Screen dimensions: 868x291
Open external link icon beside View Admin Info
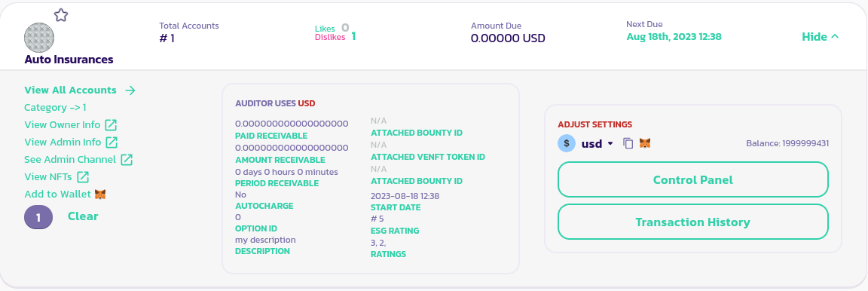(x=112, y=142)
